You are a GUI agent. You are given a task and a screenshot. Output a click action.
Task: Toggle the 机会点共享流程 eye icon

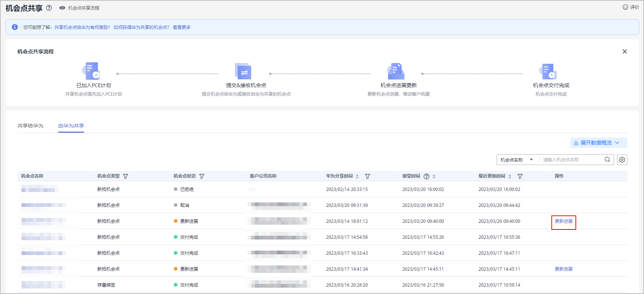click(62, 8)
